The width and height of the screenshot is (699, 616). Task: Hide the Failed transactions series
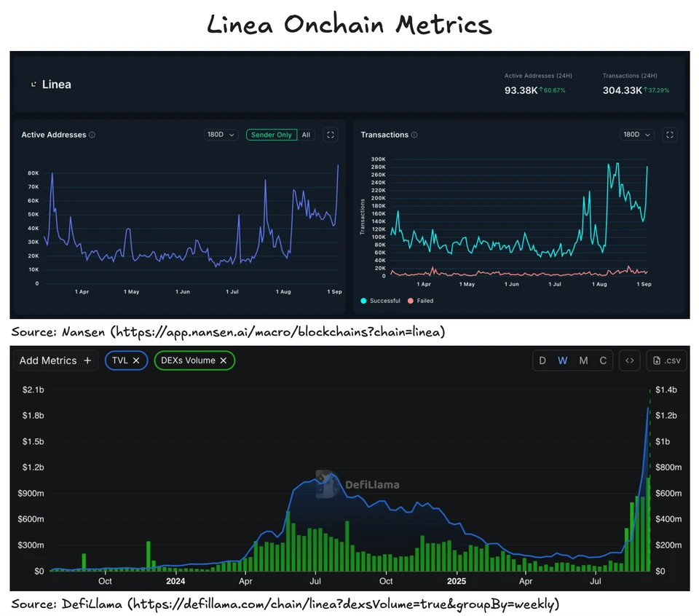425,299
